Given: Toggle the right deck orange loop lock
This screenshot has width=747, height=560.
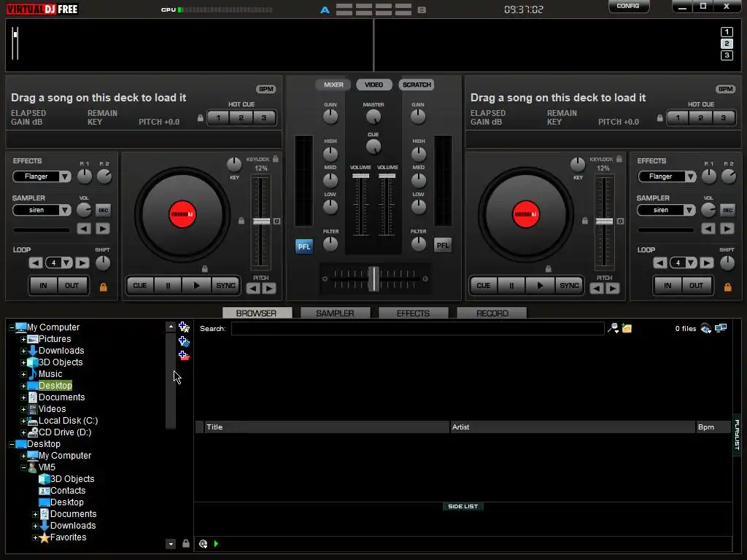Looking at the screenshot, I should 727,287.
